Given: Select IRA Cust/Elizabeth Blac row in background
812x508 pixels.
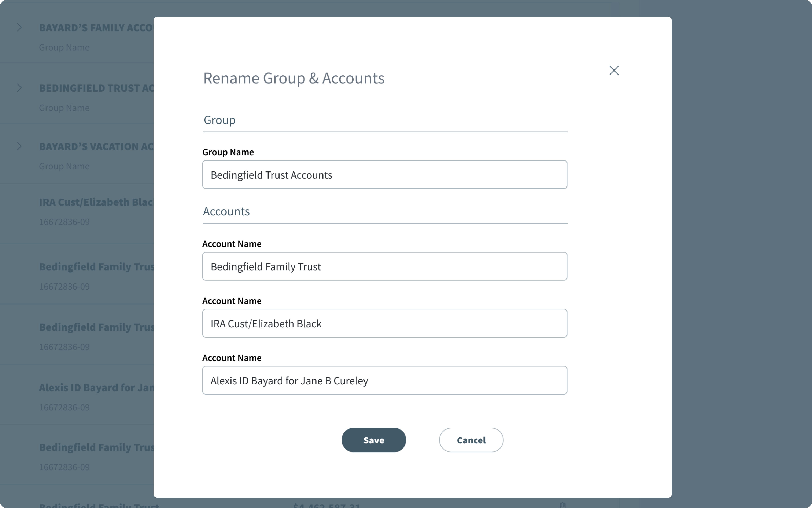Looking at the screenshot, I should [x=96, y=202].
